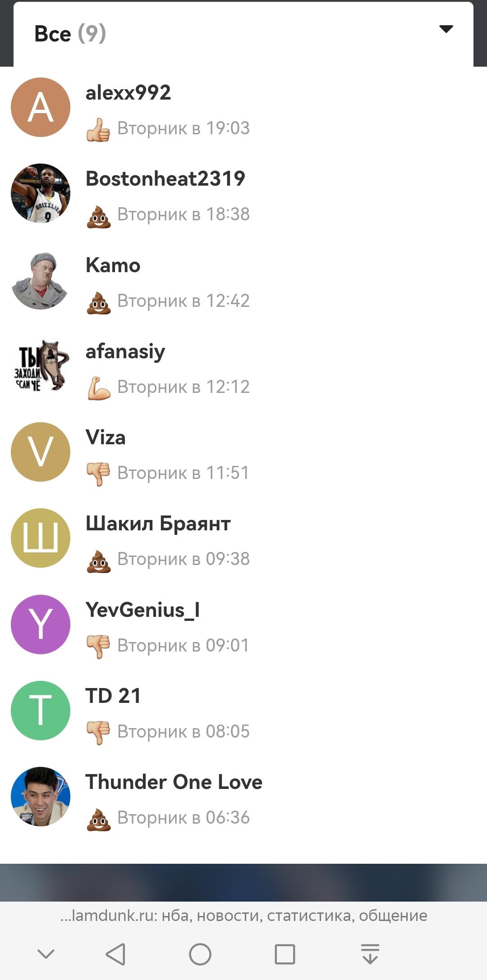
Task: Open Шакил Браянт's letter Ш avatar
Action: point(41,538)
